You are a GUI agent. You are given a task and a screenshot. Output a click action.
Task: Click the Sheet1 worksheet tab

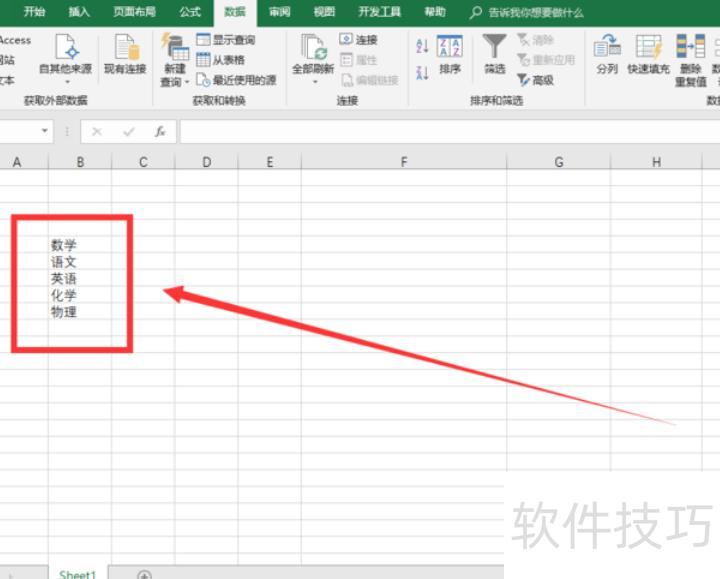click(x=78, y=573)
